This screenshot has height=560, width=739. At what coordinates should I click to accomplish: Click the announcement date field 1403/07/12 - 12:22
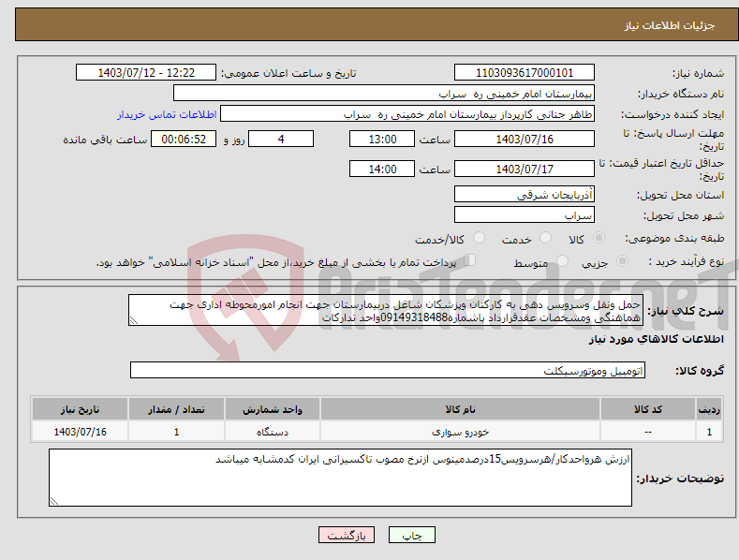pos(146,73)
